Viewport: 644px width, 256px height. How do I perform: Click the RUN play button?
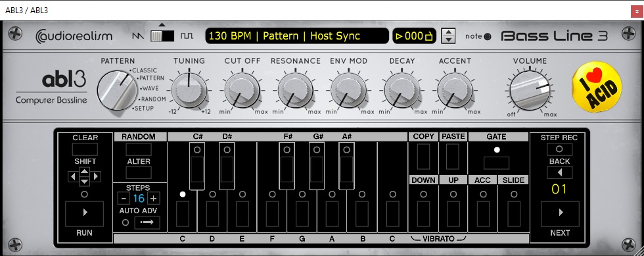(x=84, y=213)
